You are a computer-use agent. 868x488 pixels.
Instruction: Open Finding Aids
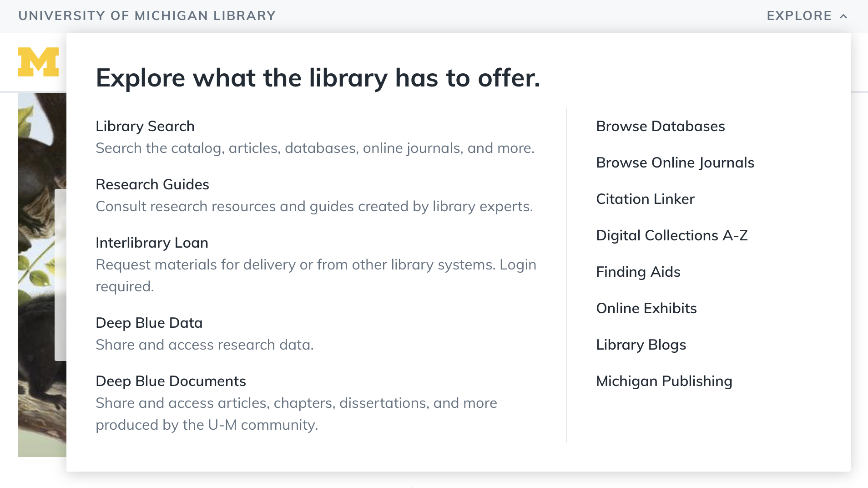[x=638, y=272]
